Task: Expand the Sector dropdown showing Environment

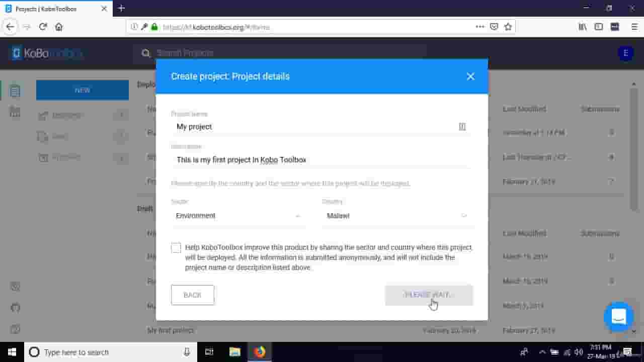Action: (x=237, y=216)
